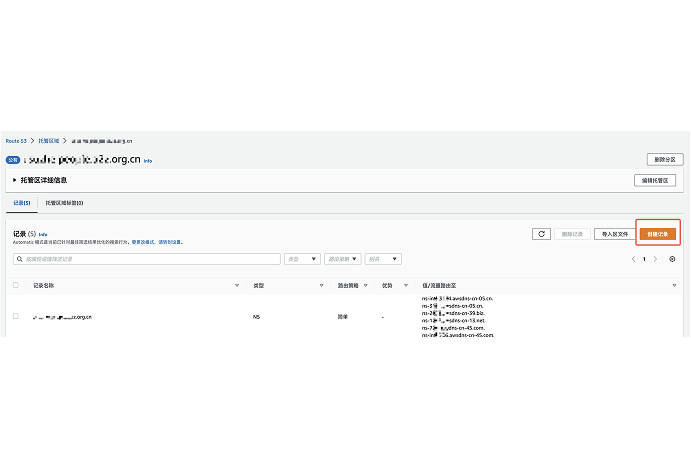Image resolution: width=691 pixels, height=469 pixels.
Task: Click the 导入区文件 button
Action: (x=614, y=234)
